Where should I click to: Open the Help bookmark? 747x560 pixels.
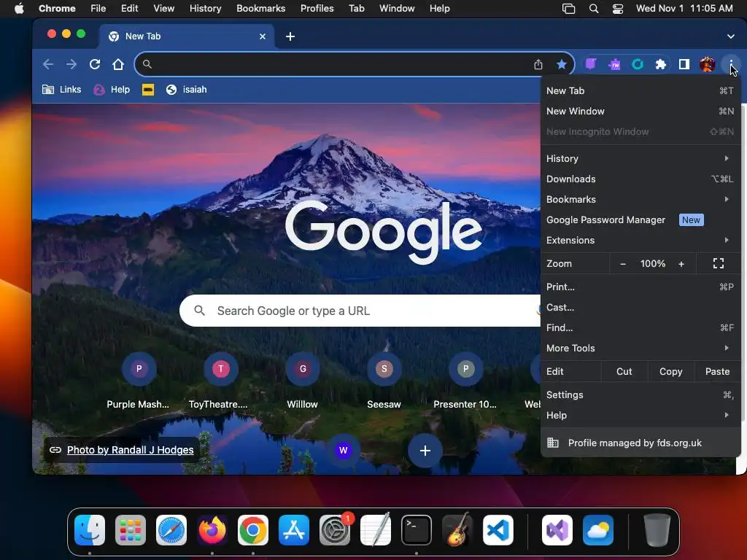(x=112, y=90)
